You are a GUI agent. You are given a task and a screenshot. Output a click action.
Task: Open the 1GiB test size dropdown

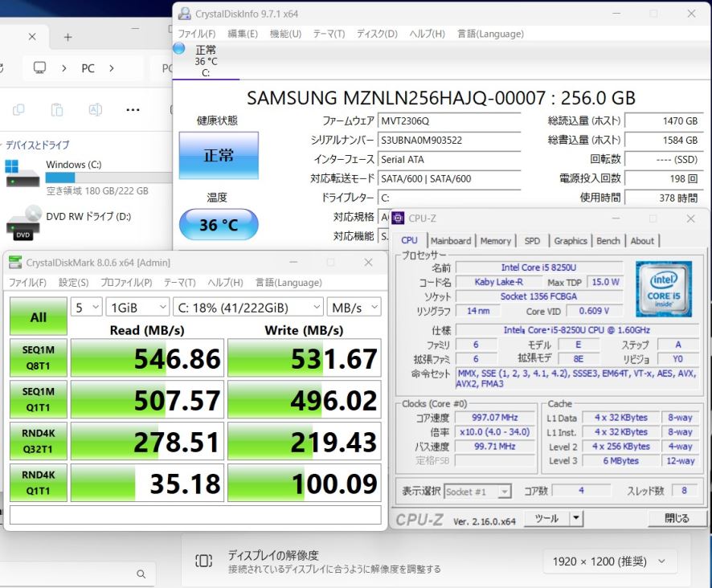[x=137, y=308]
